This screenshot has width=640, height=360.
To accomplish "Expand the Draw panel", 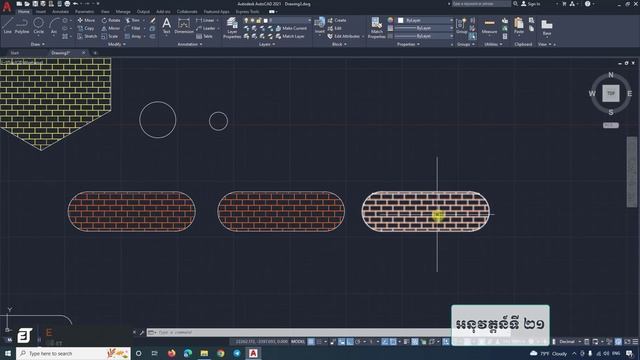I will coord(38,44).
